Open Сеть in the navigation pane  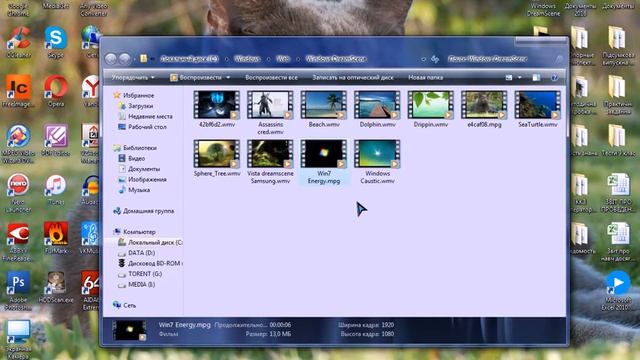tap(124, 305)
